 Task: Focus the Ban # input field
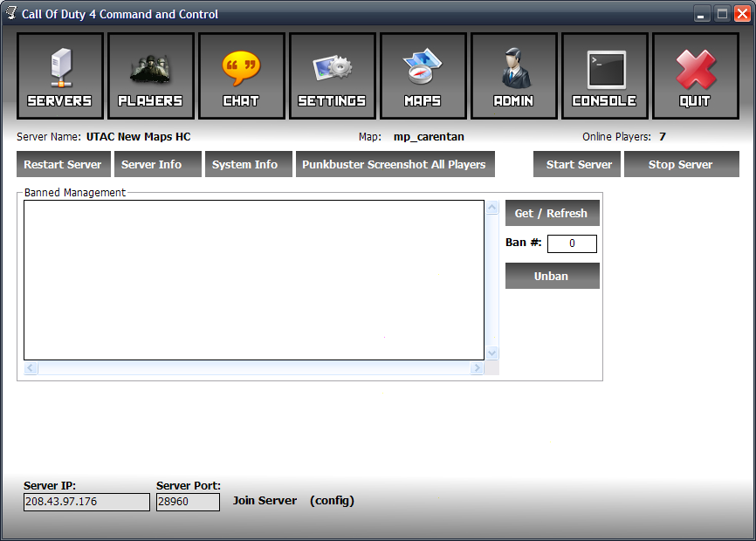click(572, 243)
